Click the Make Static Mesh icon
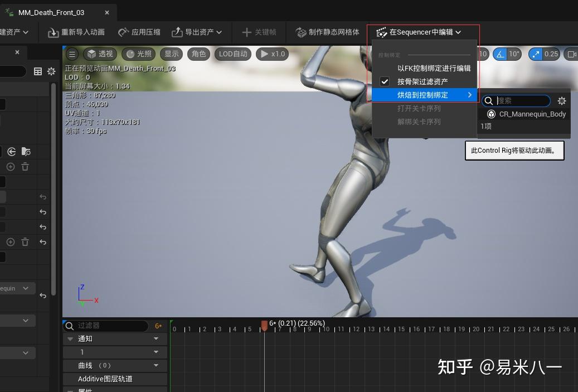Viewport: 578px width, 392px height. (302, 32)
